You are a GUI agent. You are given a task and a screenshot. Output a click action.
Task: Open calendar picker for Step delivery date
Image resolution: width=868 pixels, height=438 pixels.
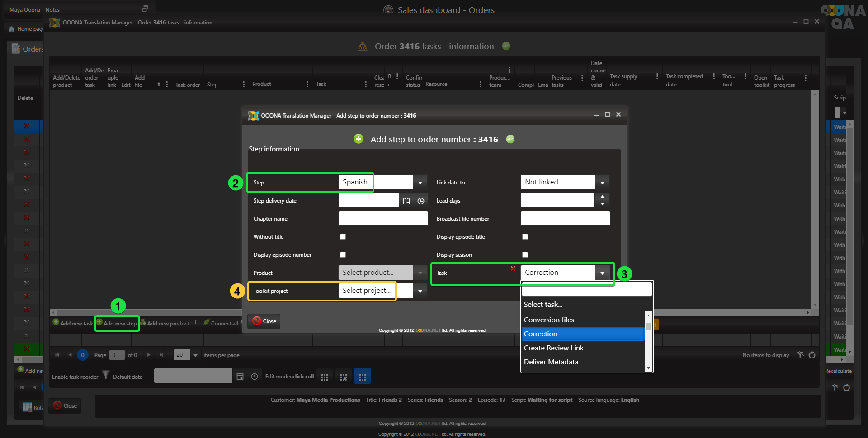(x=406, y=201)
